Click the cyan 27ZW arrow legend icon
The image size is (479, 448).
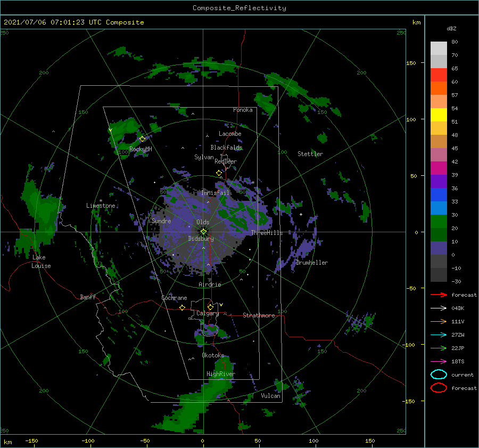[x=439, y=335]
